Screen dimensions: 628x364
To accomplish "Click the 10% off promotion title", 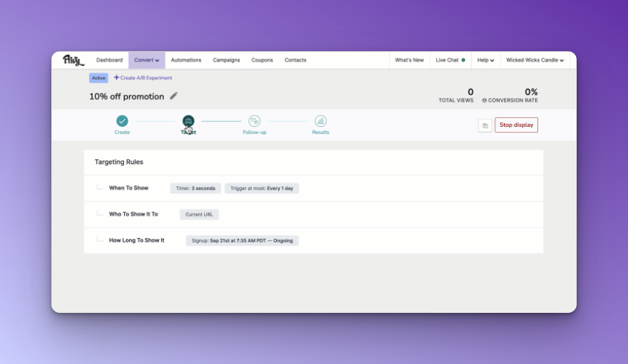I will [x=126, y=96].
